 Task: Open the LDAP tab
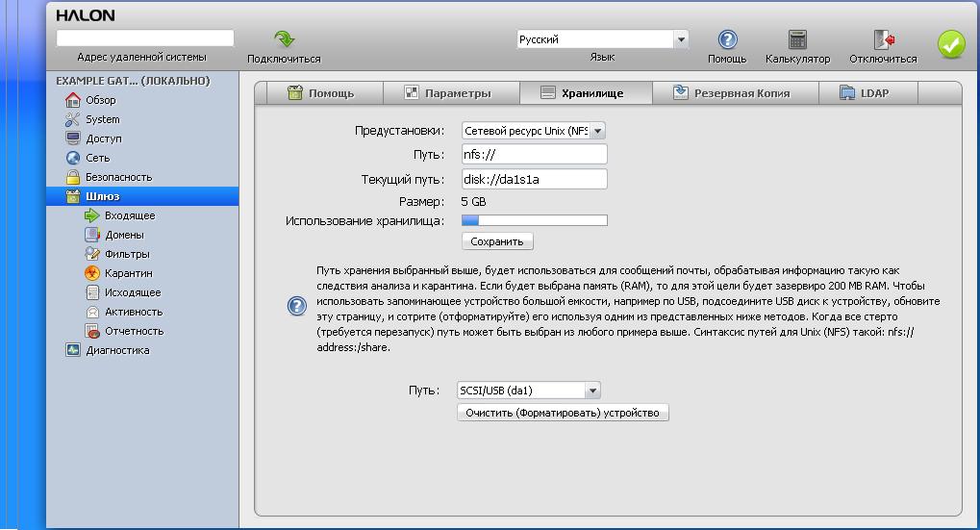868,93
